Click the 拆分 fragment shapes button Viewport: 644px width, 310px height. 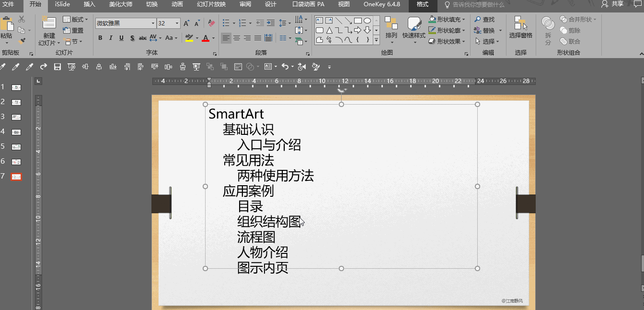(x=548, y=30)
